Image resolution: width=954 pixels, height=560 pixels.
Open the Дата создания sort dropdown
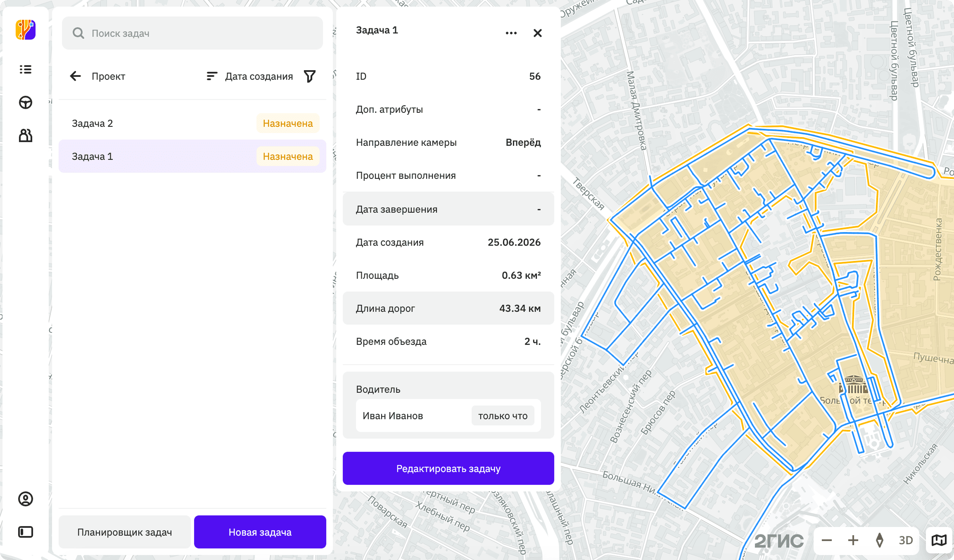(259, 76)
